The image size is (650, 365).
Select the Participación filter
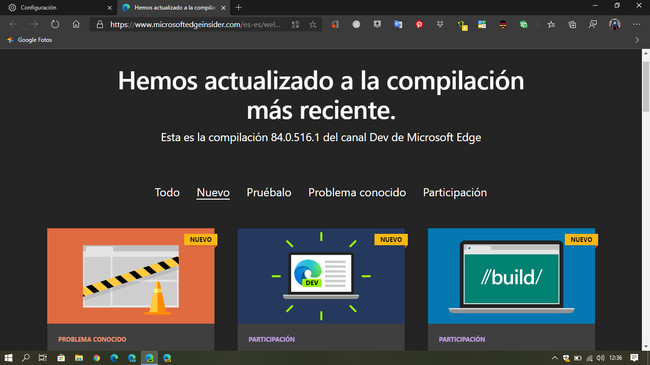point(455,192)
